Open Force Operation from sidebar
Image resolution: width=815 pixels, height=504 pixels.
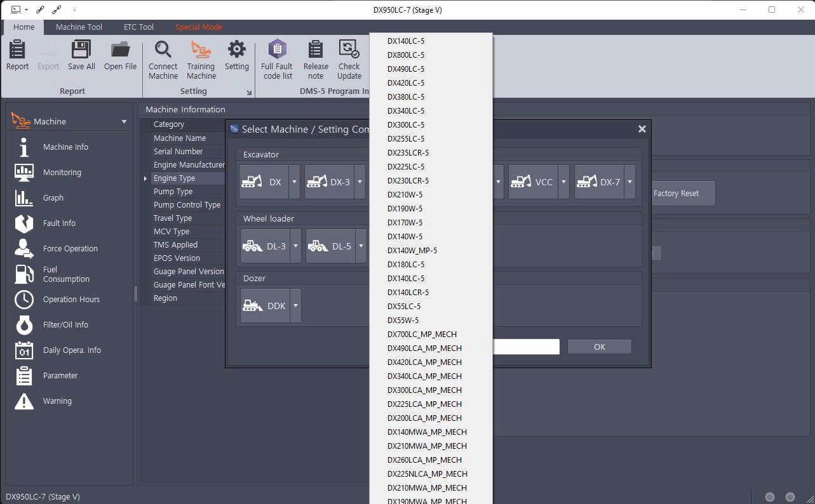click(70, 249)
